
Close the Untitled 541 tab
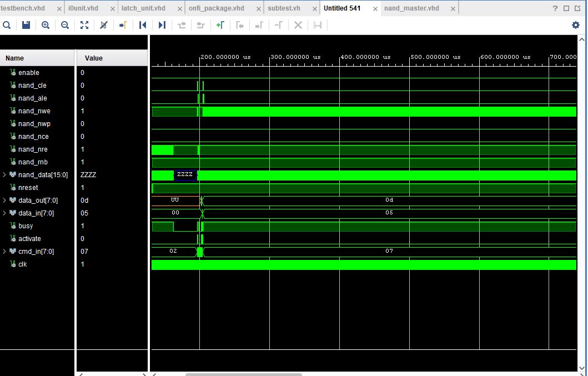pyautogui.click(x=375, y=9)
